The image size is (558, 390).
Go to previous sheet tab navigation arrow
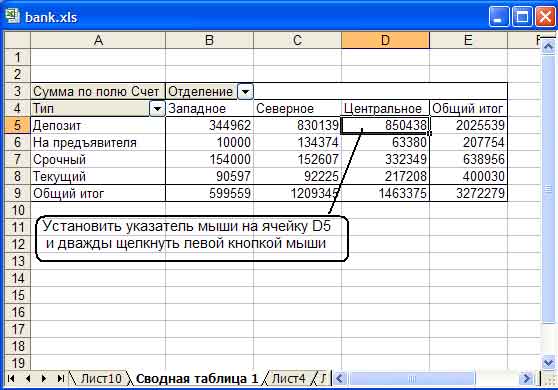tap(28, 378)
